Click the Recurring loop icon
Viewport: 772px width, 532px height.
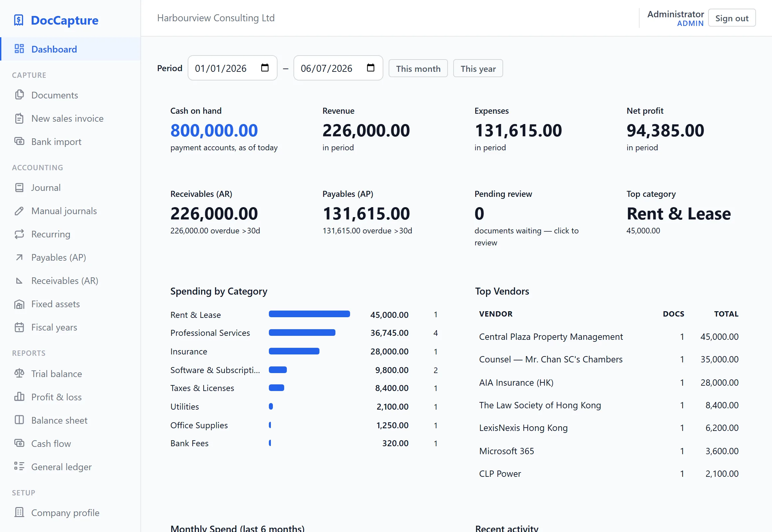[x=19, y=234]
